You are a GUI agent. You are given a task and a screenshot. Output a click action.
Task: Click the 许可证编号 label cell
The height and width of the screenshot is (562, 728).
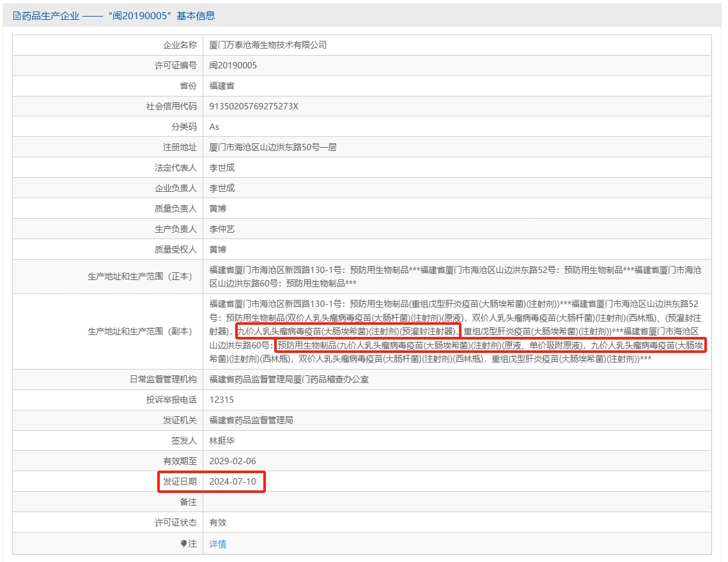pyautogui.click(x=108, y=65)
